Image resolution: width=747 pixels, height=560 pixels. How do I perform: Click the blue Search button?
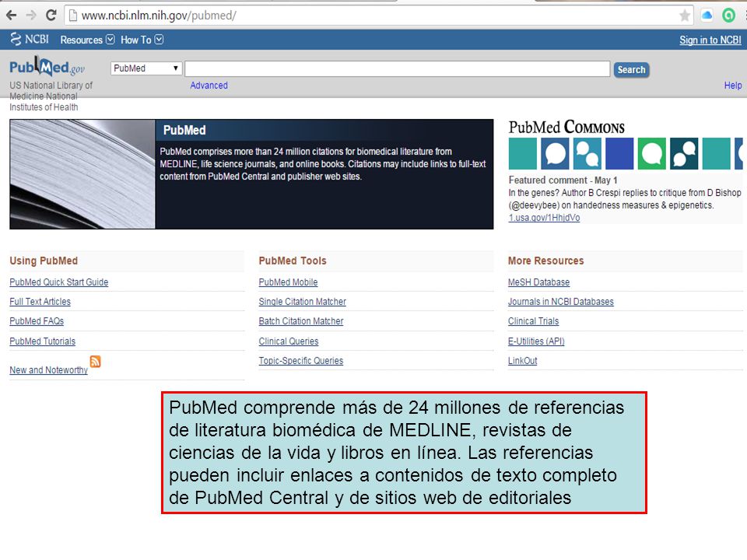[631, 69]
